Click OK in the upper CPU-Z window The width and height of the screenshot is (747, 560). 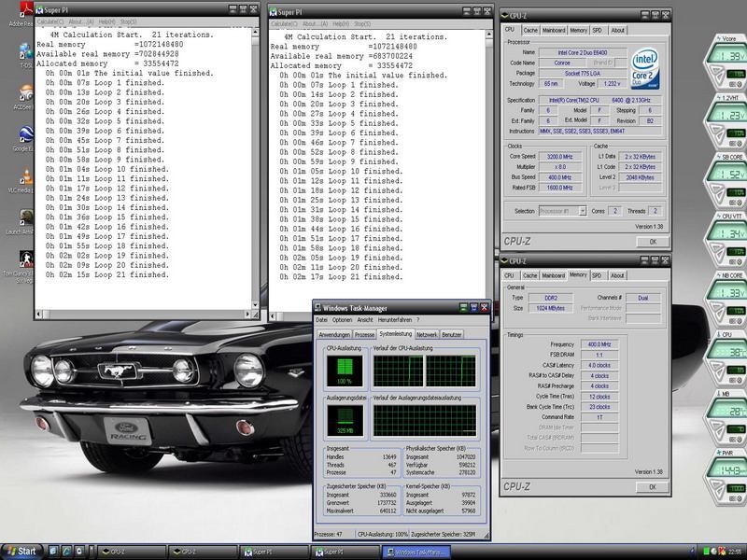(653, 242)
